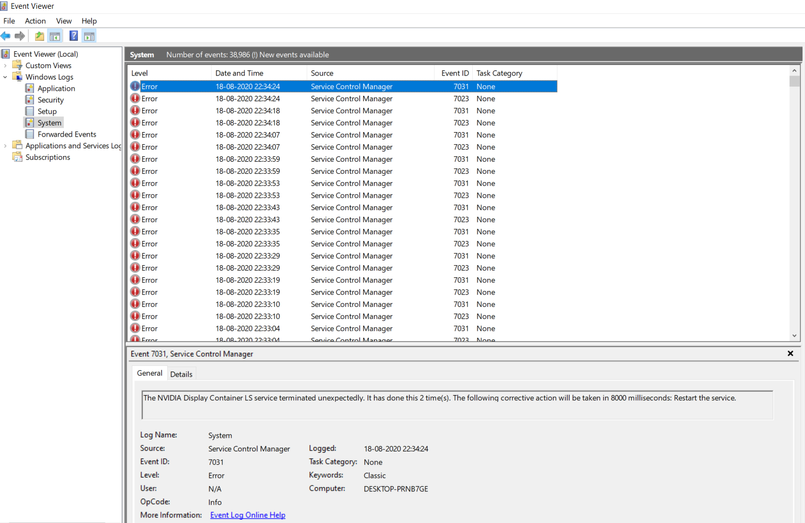Click the Subscriptions icon
Image resolution: width=805 pixels, height=523 pixels.
click(x=17, y=157)
